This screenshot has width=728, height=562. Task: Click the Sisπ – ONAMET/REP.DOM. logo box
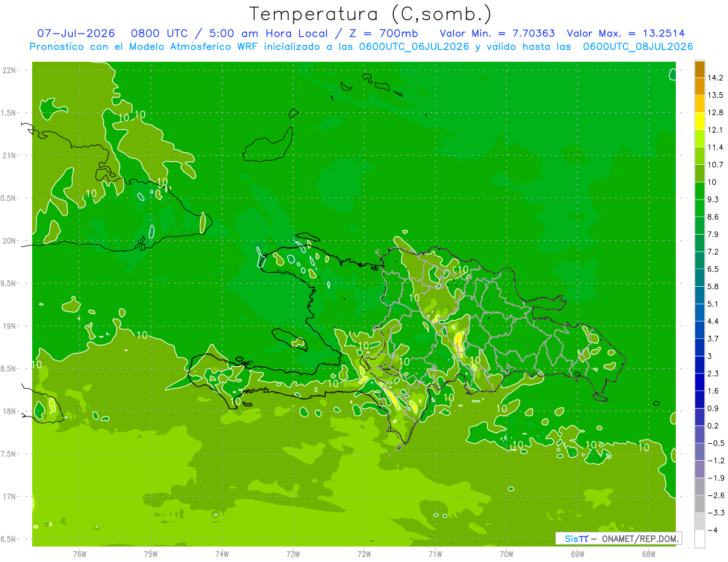click(x=618, y=538)
